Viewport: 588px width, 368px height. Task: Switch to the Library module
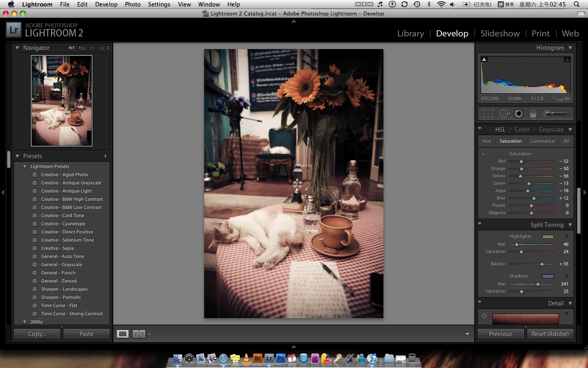410,34
